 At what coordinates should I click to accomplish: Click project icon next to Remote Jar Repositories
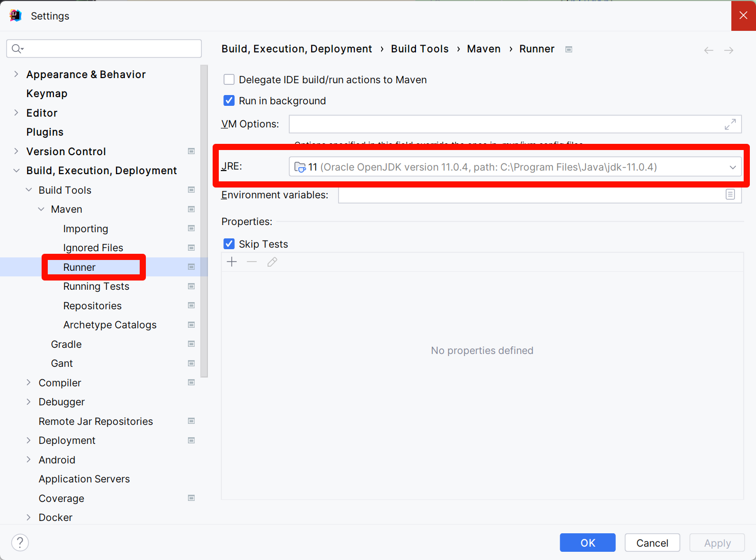[x=192, y=421]
